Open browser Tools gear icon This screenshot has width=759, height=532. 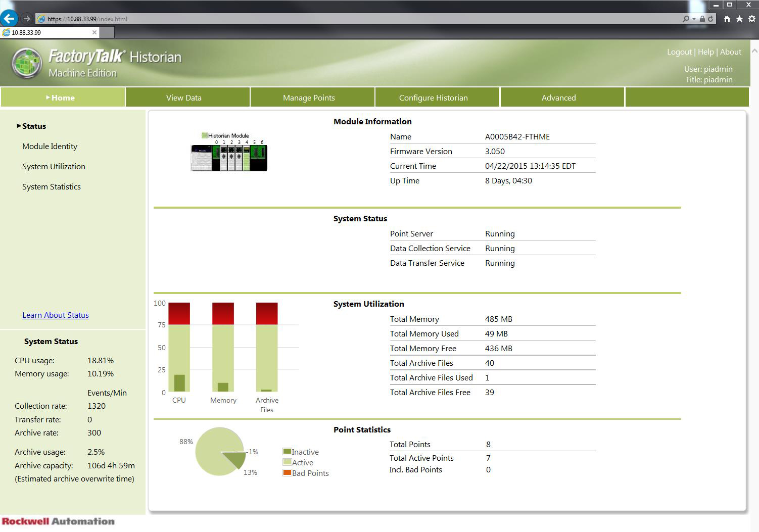pos(752,19)
